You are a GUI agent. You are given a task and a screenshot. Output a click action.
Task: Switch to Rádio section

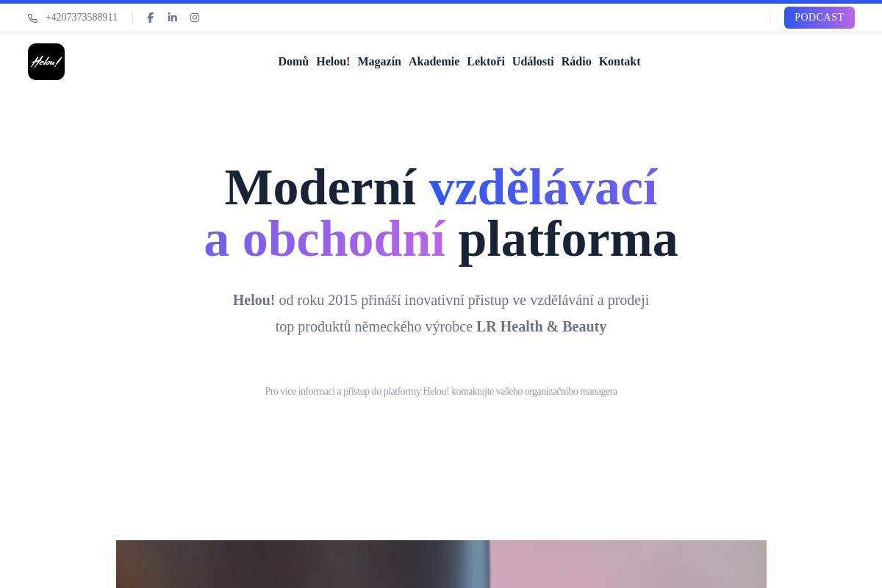576,62
